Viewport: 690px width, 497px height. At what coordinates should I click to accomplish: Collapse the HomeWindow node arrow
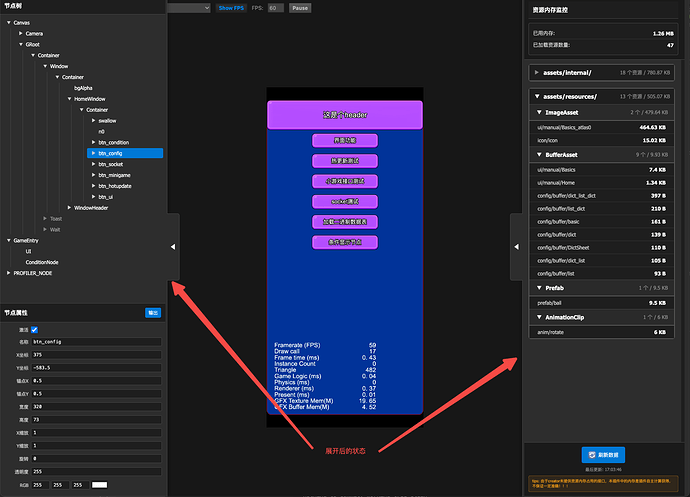click(69, 99)
